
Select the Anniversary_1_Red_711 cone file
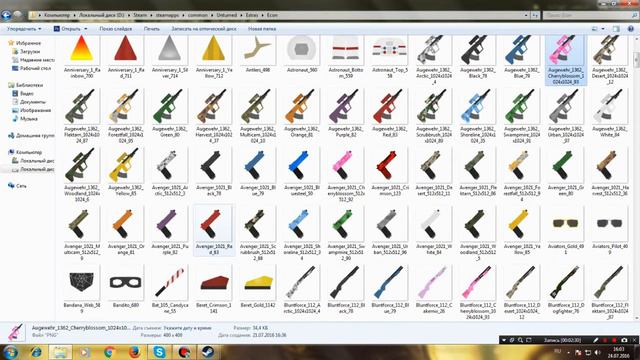tap(126, 56)
